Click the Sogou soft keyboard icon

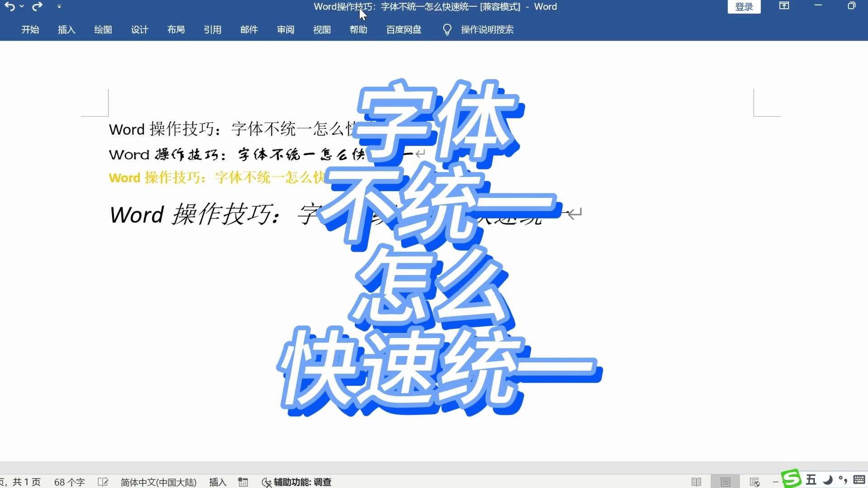click(x=859, y=479)
